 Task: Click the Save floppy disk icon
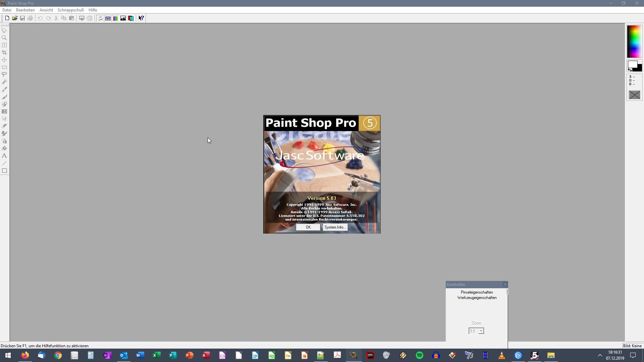tap(22, 18)
